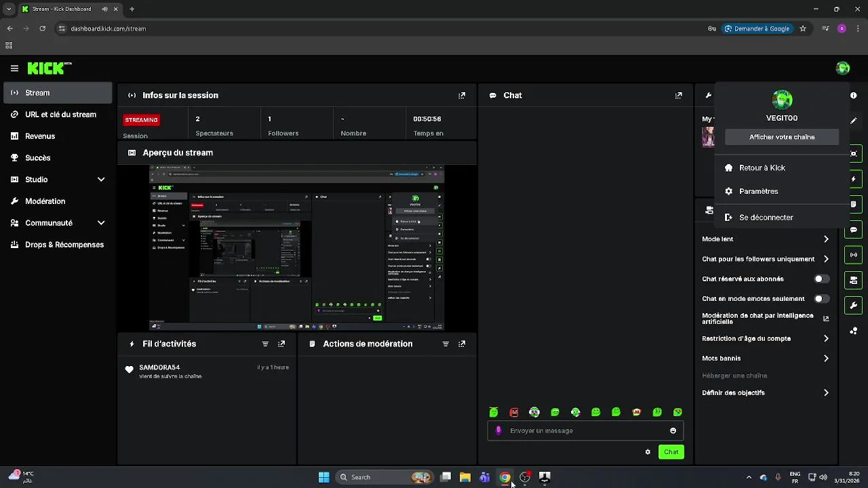Open URL et clé du stream
868x488 pixels.
tap(58, 115)
